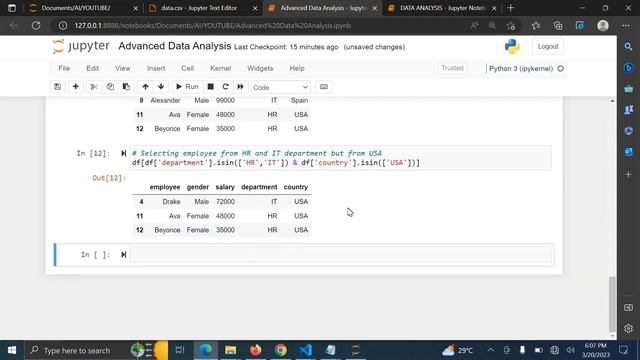
Task: Open the Widgets menu
Action: (260, 68)
